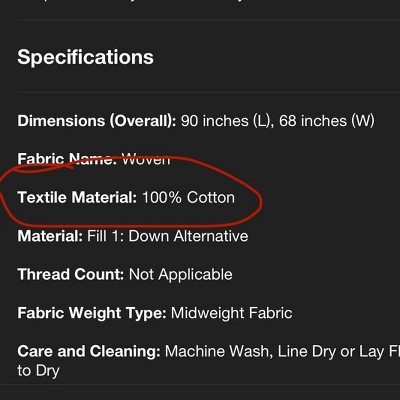Select the Fabric Name label
This screenshot has width=400, height=400.
(66, 159)
